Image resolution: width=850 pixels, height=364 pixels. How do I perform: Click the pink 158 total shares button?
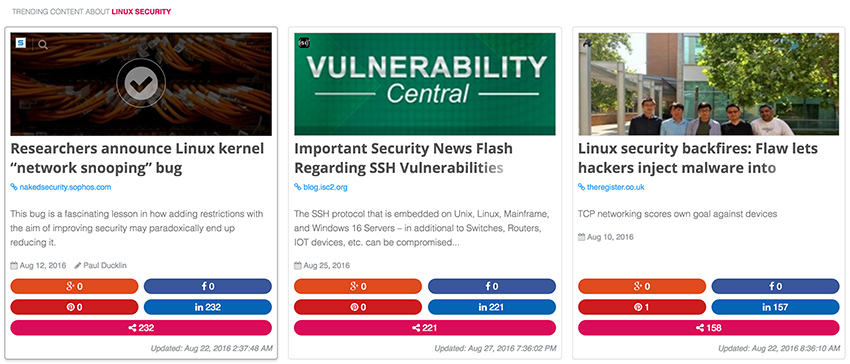(x=709, y=328)
